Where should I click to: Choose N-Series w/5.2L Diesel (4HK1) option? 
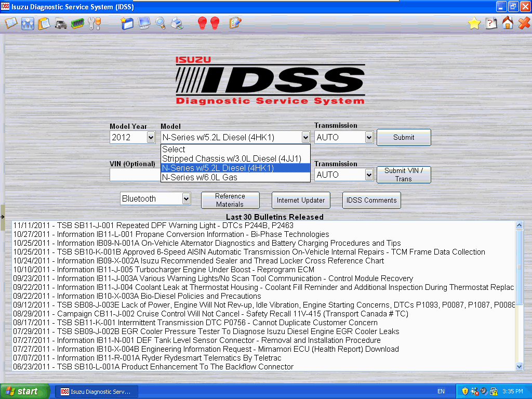pos(235,168)
